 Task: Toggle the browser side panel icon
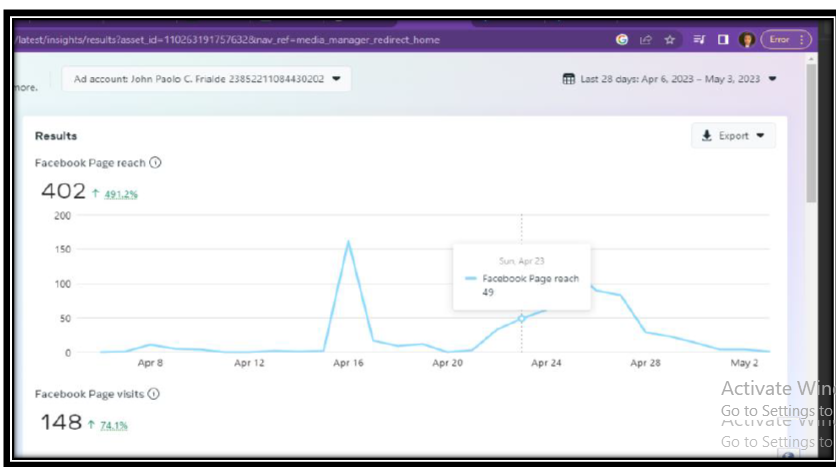click(x=723, y=39)
